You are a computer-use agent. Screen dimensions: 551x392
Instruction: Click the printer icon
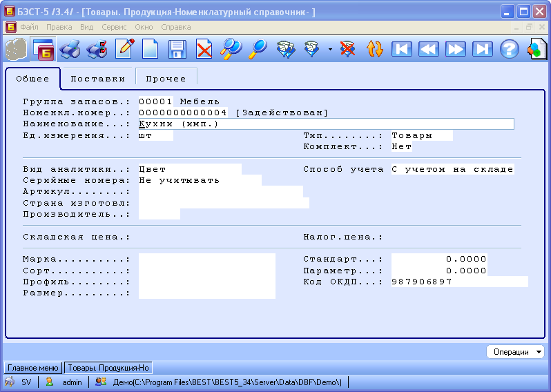pos(70,49)
